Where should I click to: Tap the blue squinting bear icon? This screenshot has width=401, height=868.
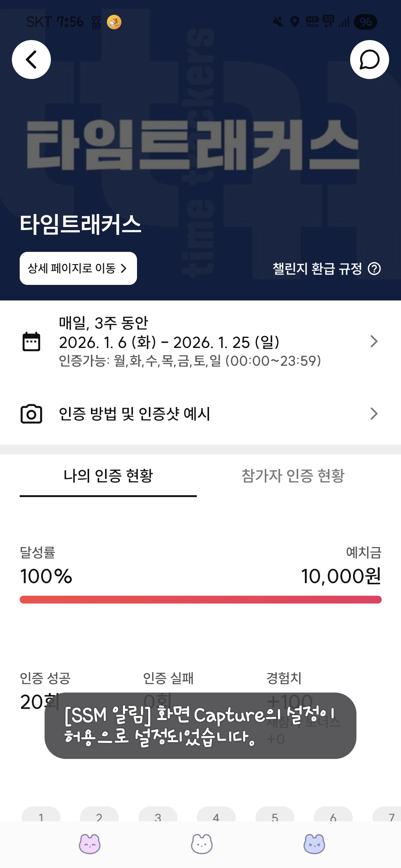tap(314, 844)
